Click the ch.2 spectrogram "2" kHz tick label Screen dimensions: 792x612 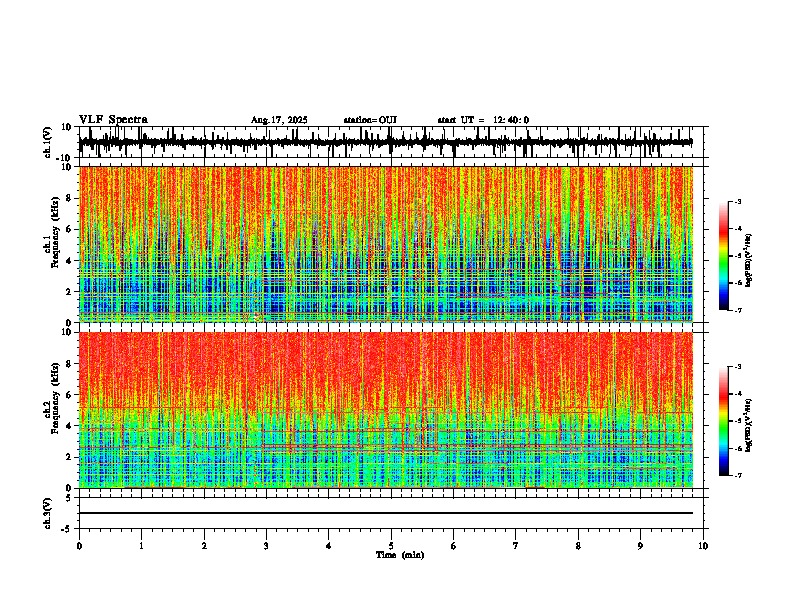point(70,457)
